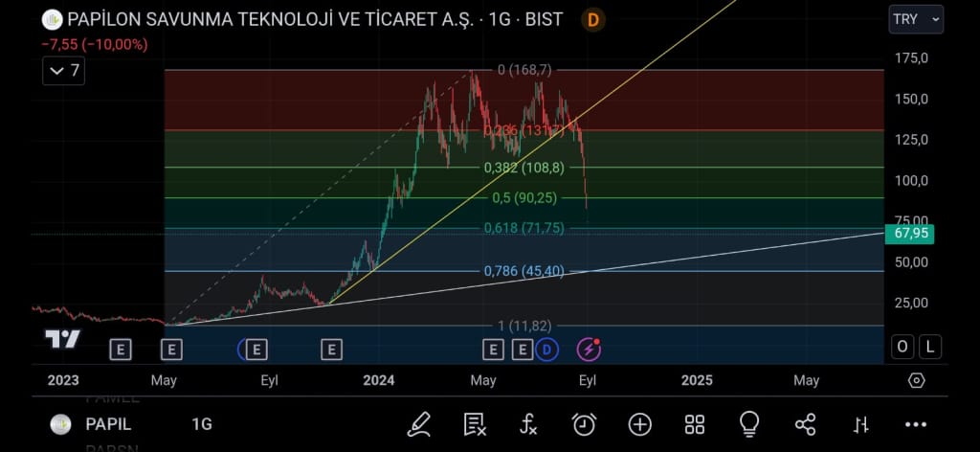980x452 pixels.
Task: Tap the PAPIL company logo in header
Action: pos(52,20)
